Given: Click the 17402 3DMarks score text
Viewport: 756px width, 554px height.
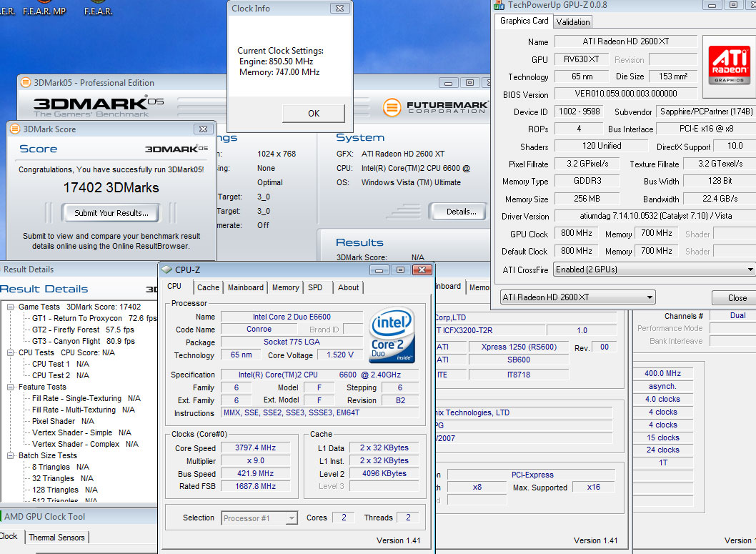Looking at the screenshot, I should tap(111, 187).
